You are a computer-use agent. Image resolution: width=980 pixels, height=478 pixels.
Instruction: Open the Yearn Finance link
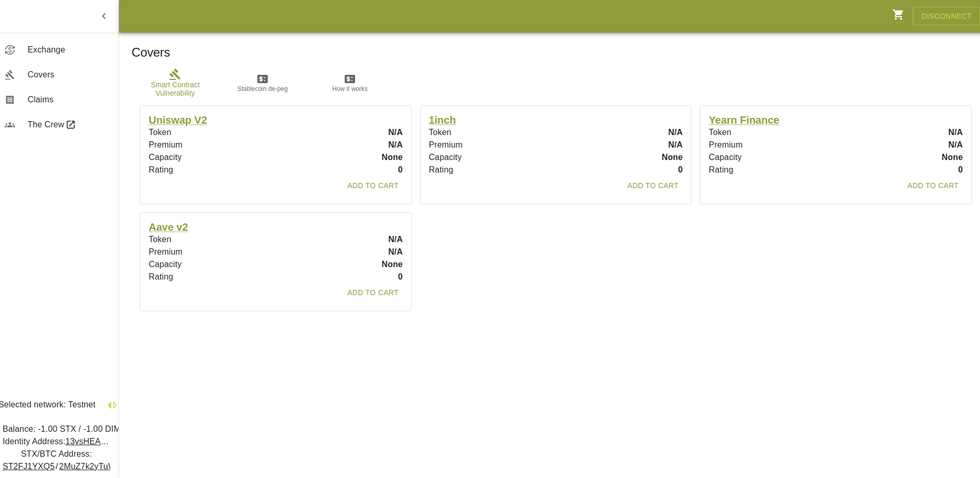(743, 120)
